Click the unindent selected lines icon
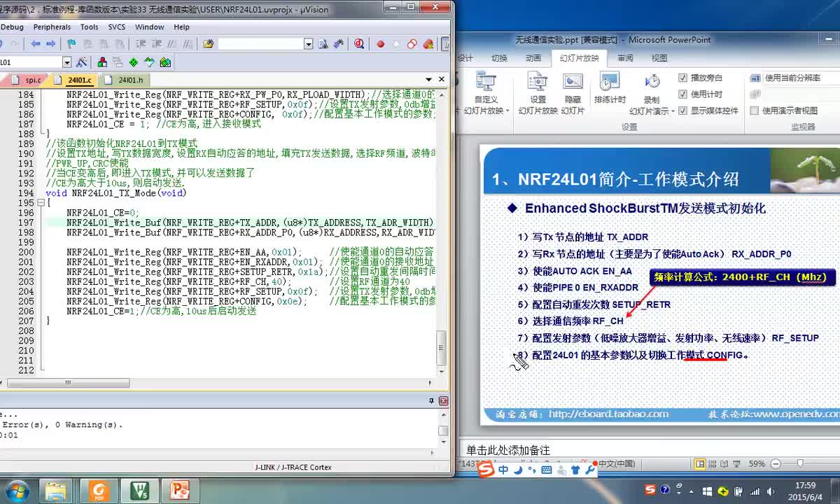The image size is (840, 504). 155,43
